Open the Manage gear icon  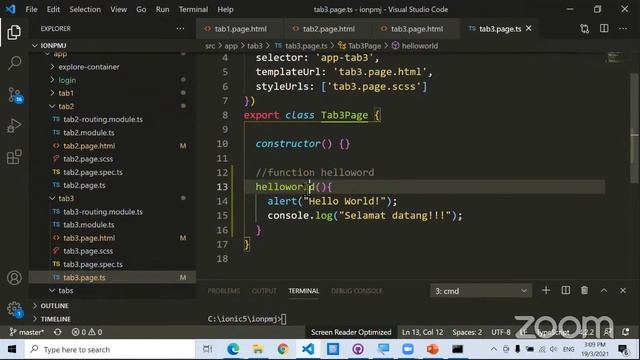point(14,309)
